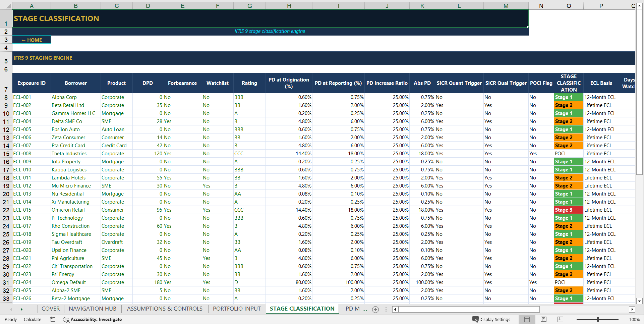Viewport: 644px width, 324px height.
Task: Click next sheet tab navigation arrow
Action: [x=21, y=309]
